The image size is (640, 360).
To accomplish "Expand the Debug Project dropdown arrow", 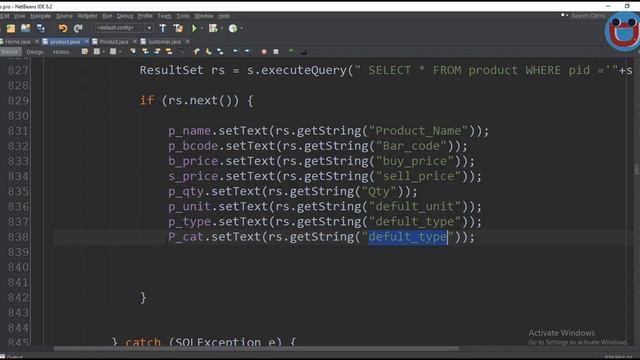I will click(x=222, y=29).
